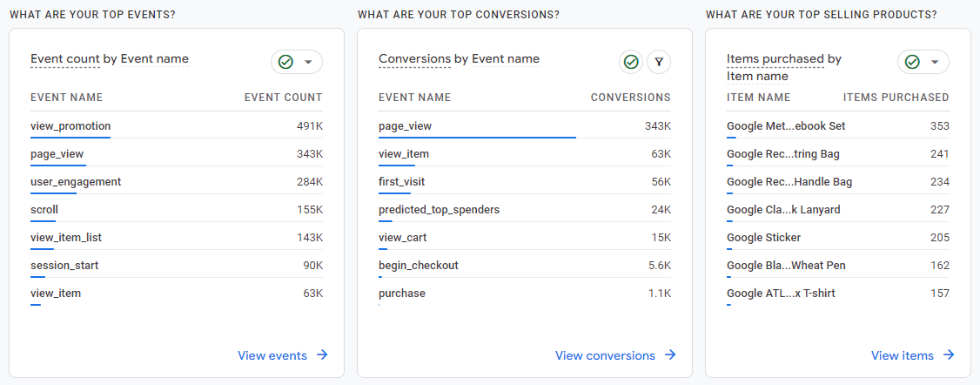Click the arrow icon beside View items
Image resolution: width=980 pixels, height=385 pixels.
949,355
